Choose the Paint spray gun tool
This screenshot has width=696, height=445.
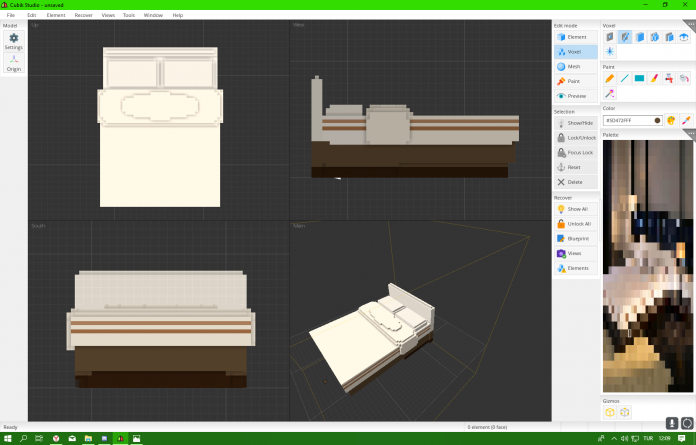tap(669, 79)
